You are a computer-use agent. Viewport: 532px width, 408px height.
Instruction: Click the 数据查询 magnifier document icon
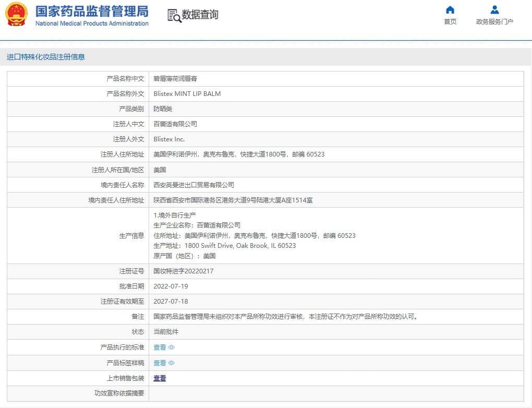[x=174, y=15]
